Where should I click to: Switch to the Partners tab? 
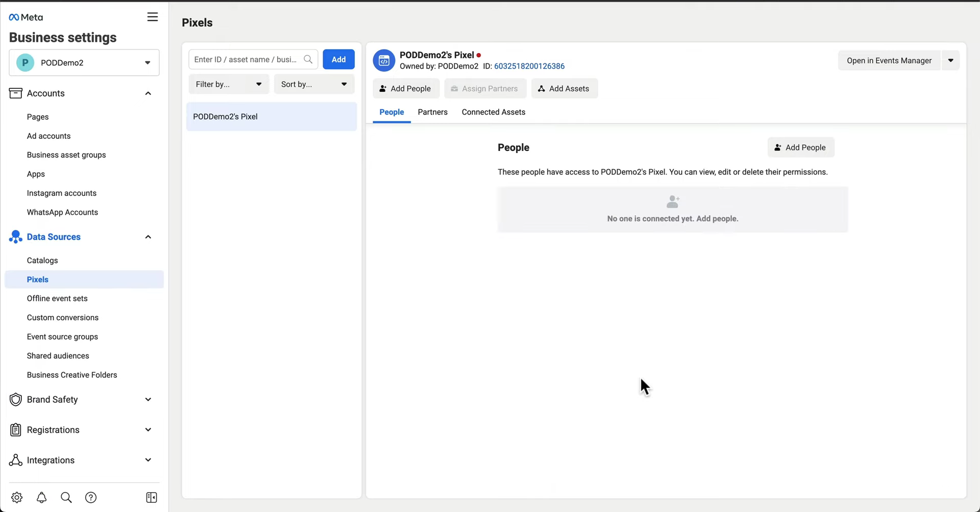point(433,112)
